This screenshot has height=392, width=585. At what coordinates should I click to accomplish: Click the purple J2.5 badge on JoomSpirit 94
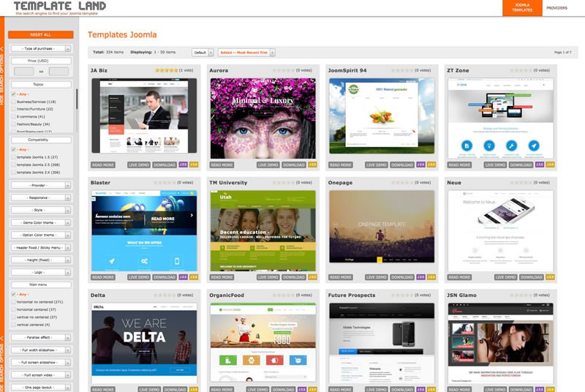421,165
